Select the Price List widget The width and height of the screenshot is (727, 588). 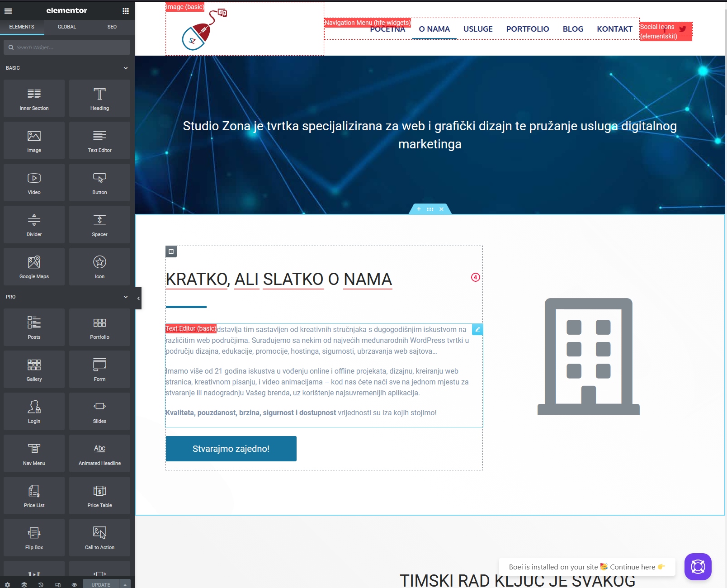[x=34, y=496]
